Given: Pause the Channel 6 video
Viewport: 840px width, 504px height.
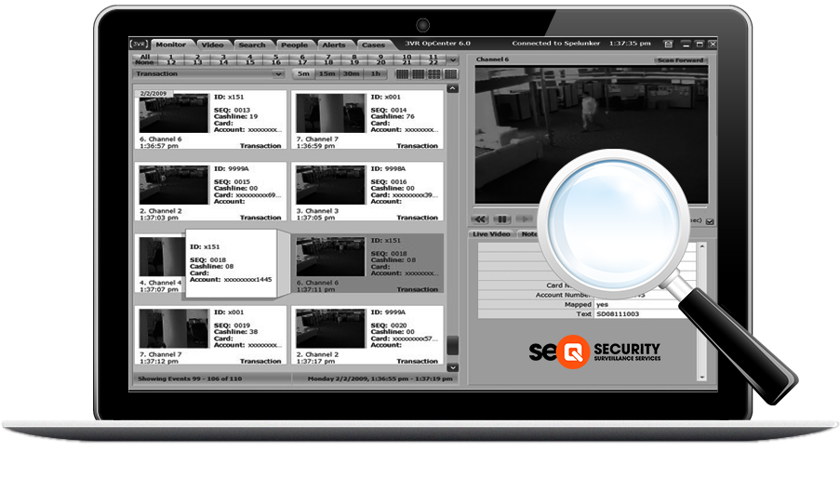Looking at the screenshot, I should coord(502,219).
